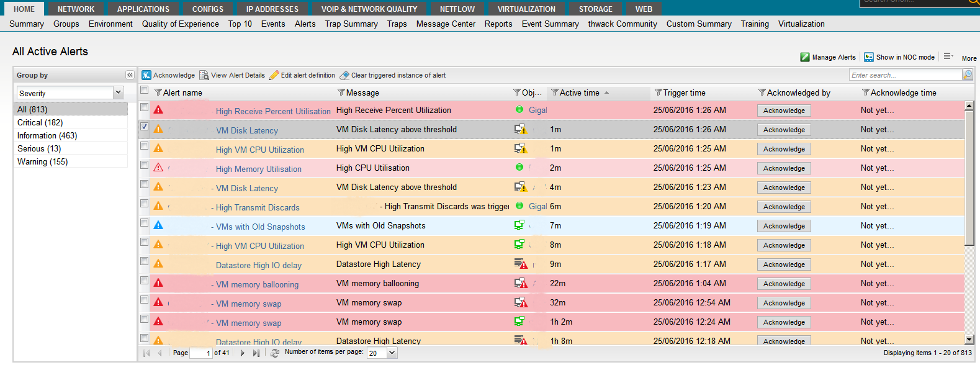Open the More menu icon
The width and height of the screenshot is (980, 370).
tap(948, 56)
